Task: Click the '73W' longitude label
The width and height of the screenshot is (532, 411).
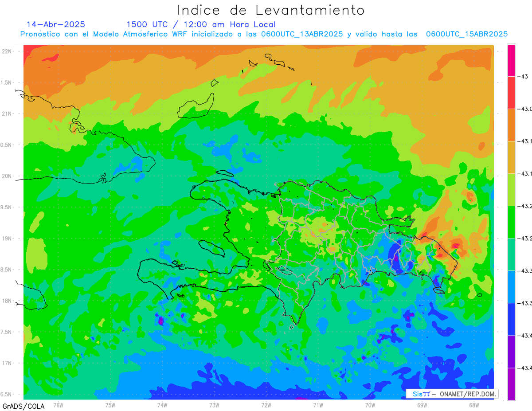Action: [214, 405]
